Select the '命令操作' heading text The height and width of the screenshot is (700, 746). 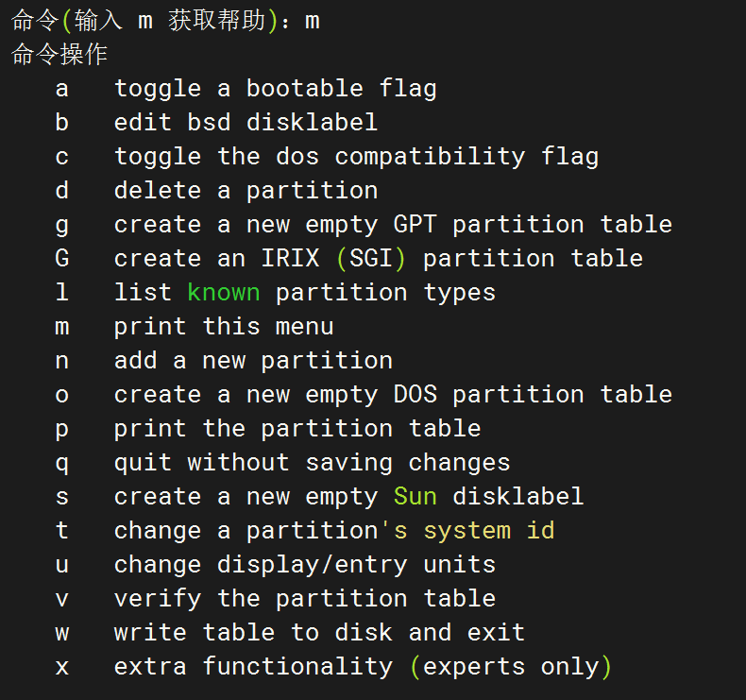coord(59,54)
